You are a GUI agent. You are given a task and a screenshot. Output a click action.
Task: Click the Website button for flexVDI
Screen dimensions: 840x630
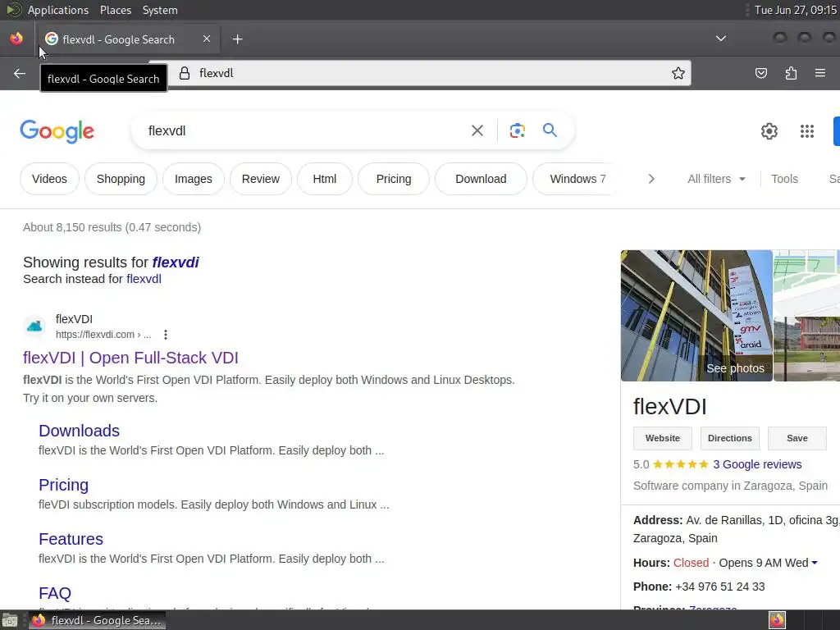(663, 438)
